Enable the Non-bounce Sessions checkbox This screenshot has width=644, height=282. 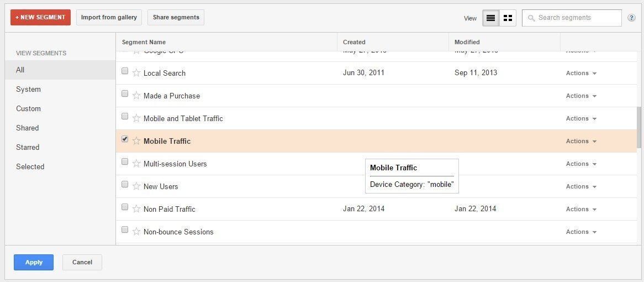125,230
